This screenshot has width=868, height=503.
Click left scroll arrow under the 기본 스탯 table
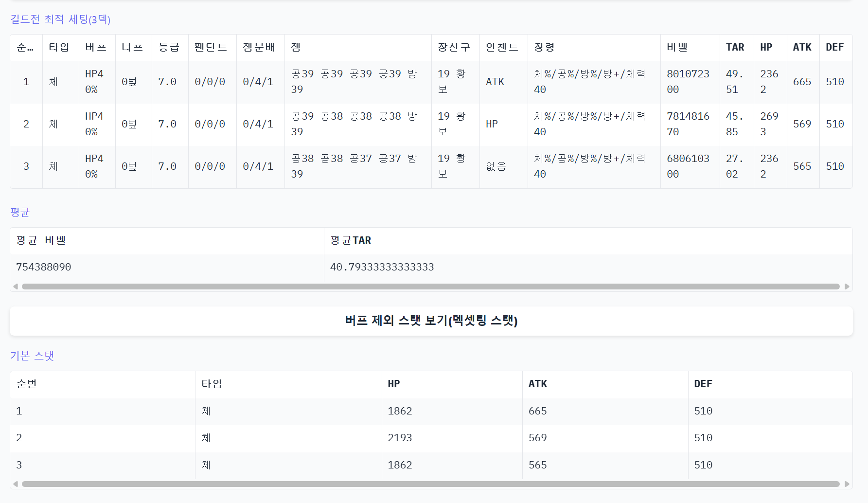pyautogui.click(x=16, y=484)
